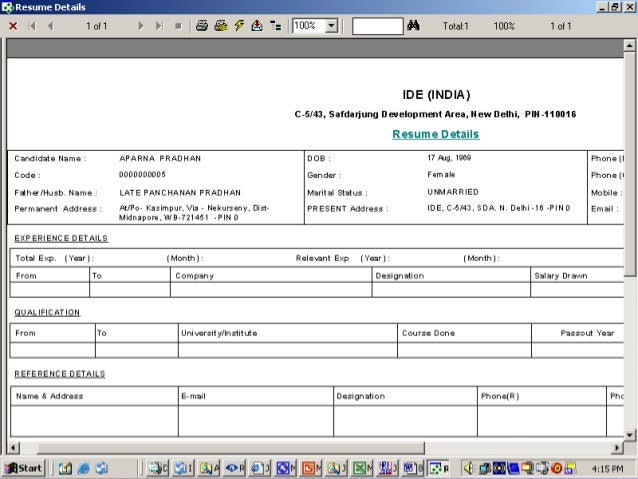Click the REFERENCE DETAILS section heading

point(60,374)
